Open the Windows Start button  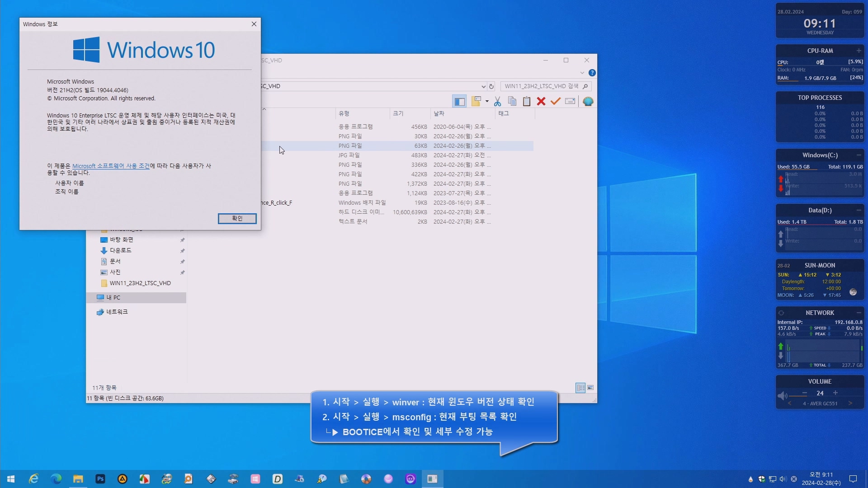(x=11, y=479)
